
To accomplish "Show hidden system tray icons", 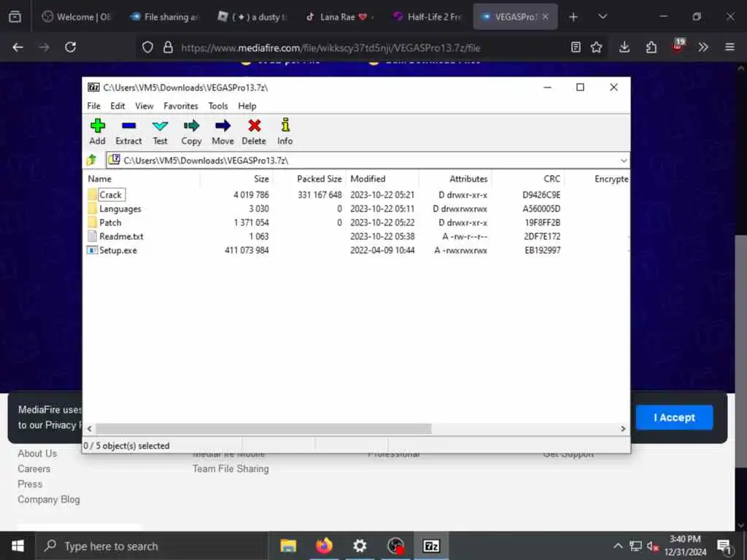I will (617, 546).
